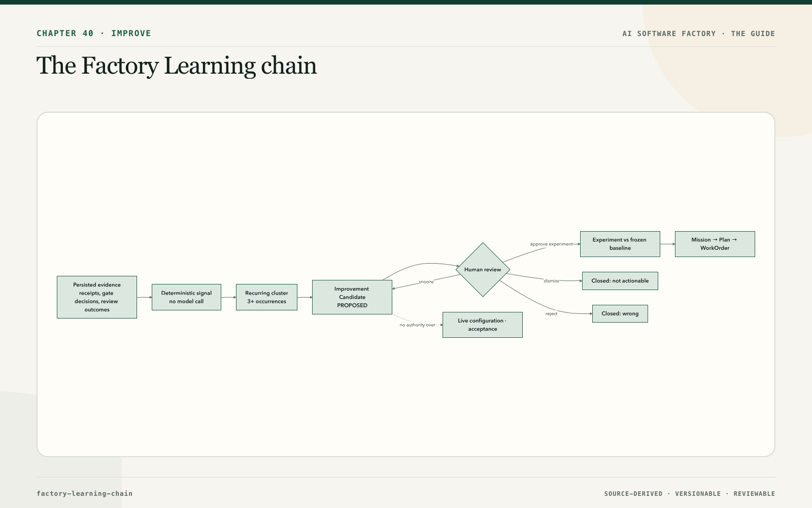812x508 pixels.
Task: Select the 'Deterministic signal no model call' box
Action: coord(186,297)
